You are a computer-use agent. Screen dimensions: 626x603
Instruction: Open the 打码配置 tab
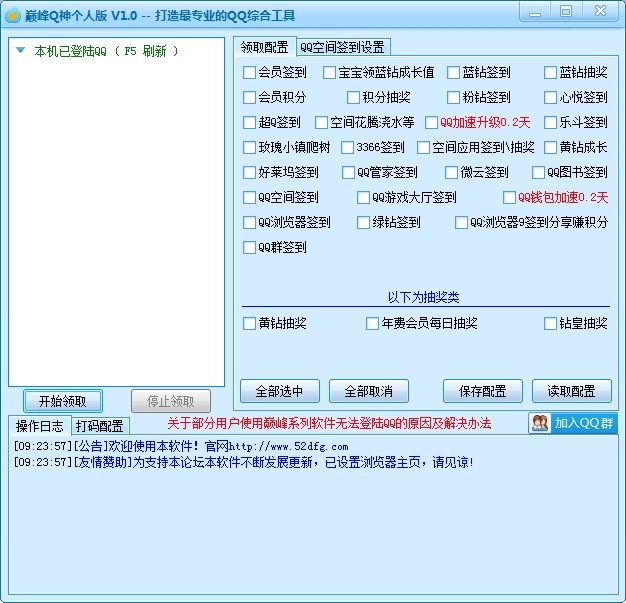tap(99, 426)
